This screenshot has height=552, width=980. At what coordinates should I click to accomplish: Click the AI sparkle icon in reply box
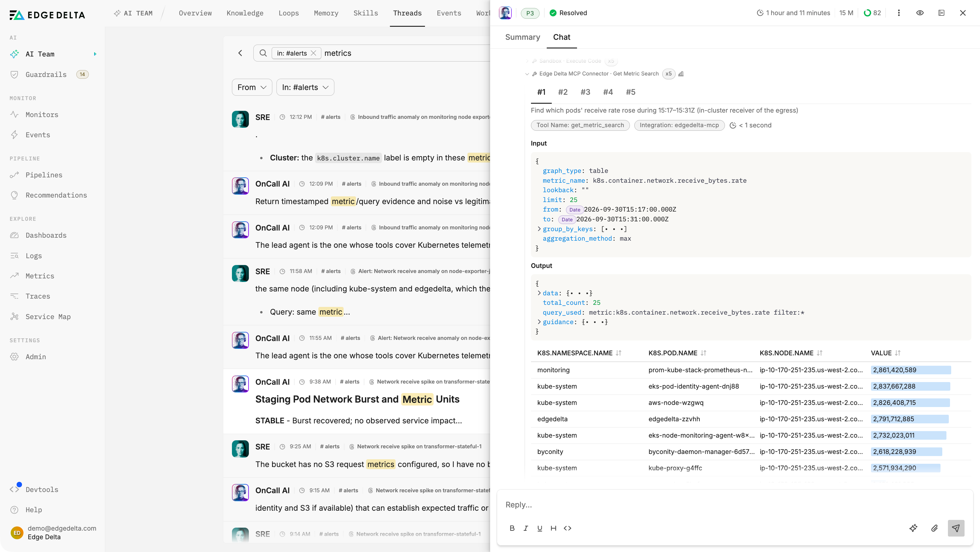coord(913,528)
